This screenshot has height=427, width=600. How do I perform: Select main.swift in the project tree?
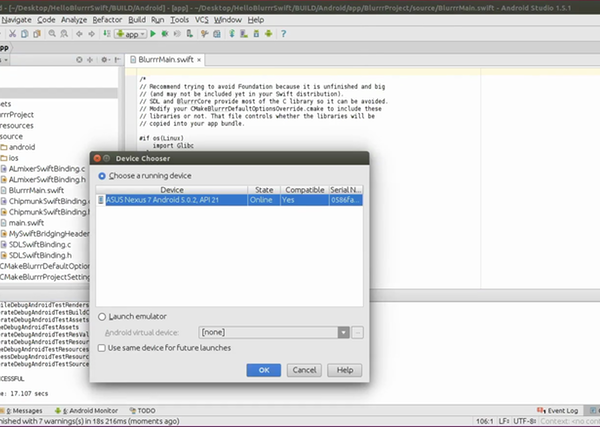[x=26, y=223]
